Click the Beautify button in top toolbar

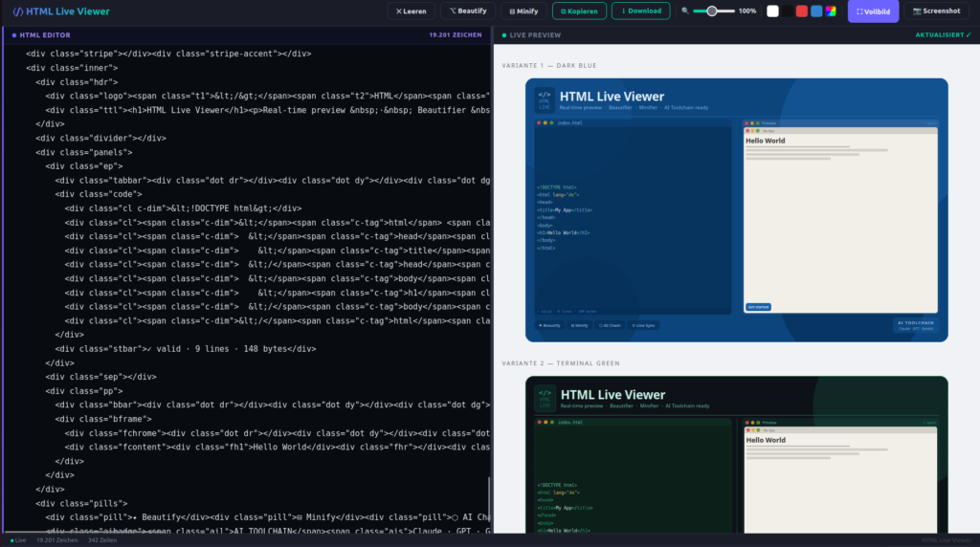467,11
